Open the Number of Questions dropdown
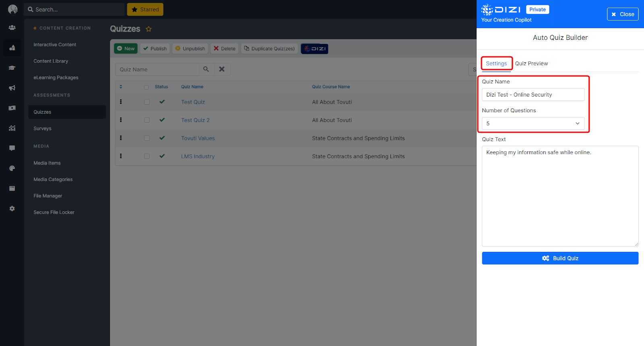644x346 pixels. pos(533,124)
